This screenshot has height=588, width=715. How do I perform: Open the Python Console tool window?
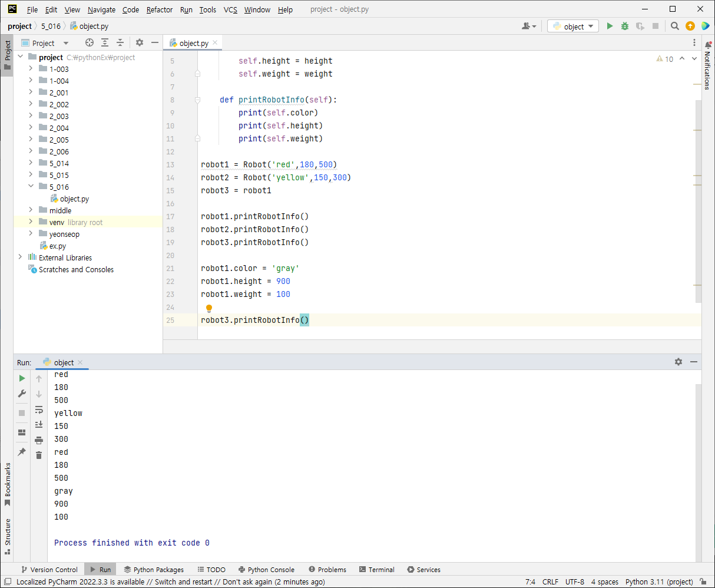[266, 570]
